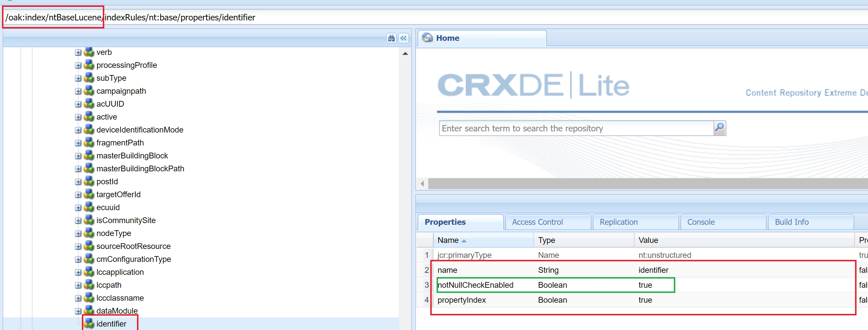Screen dimensions: 868x330
Task: Click the node icon beside ecuuid
Action: pyautogui.click(x=89, y=207)
